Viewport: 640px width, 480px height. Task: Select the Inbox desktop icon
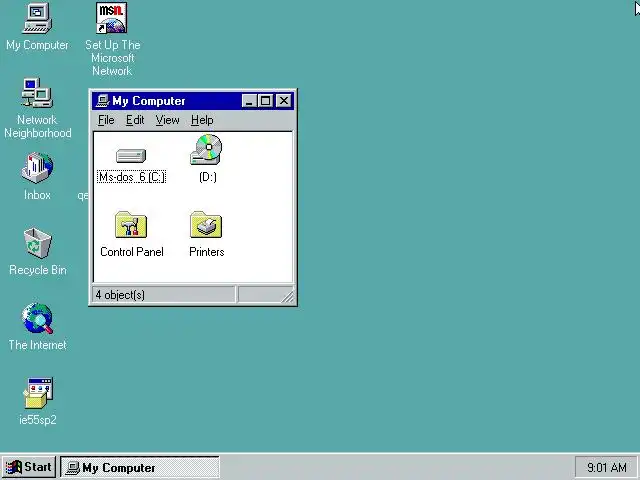pyautogui.click(x=37, y=168)
